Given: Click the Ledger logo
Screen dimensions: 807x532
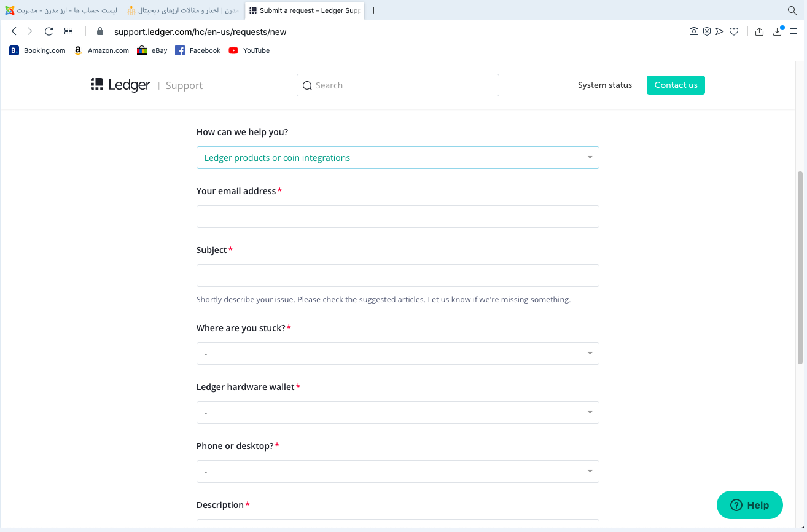Looking at the screenshot, I should coord(120,85).
